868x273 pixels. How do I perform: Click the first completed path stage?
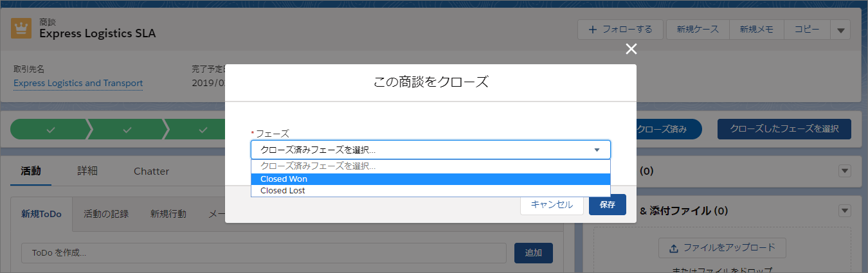click(51, 129)
